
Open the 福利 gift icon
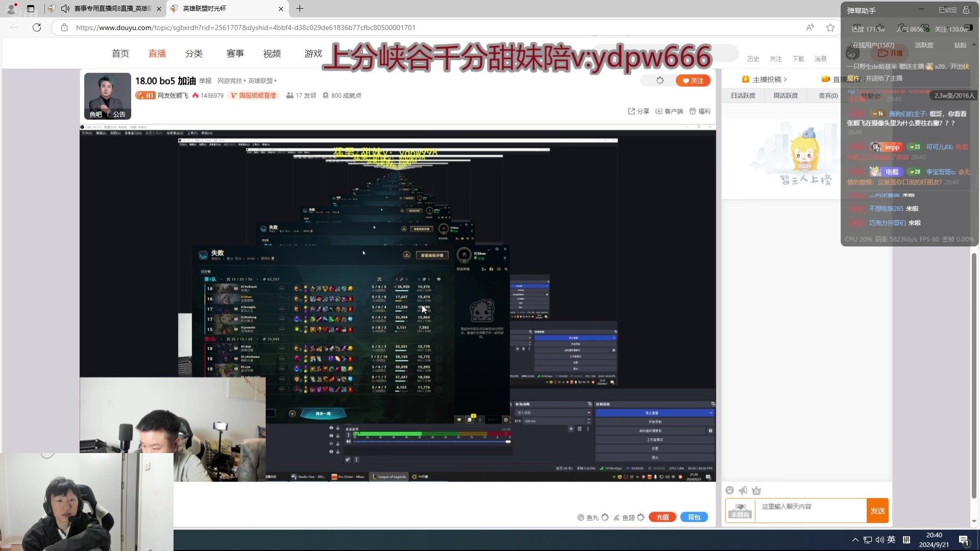(x=693, y=111)
